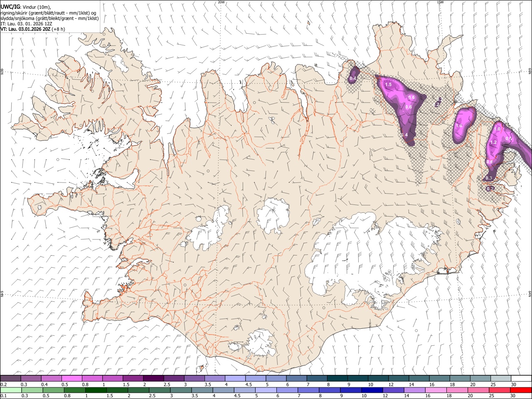532x399 pixels.
Task: Select the 'rigning/skúrir' legend description line
Action: click(48, 12)
